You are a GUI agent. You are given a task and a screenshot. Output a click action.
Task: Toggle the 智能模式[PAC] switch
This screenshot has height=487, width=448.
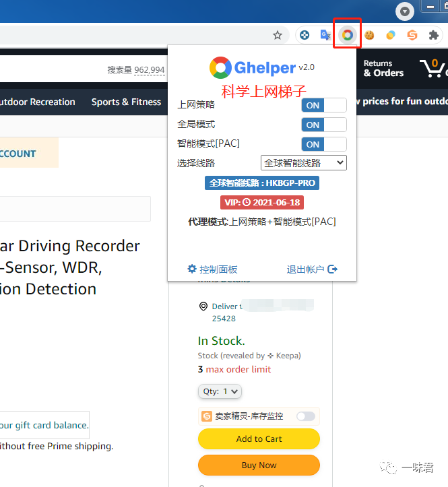pos(324,144)
